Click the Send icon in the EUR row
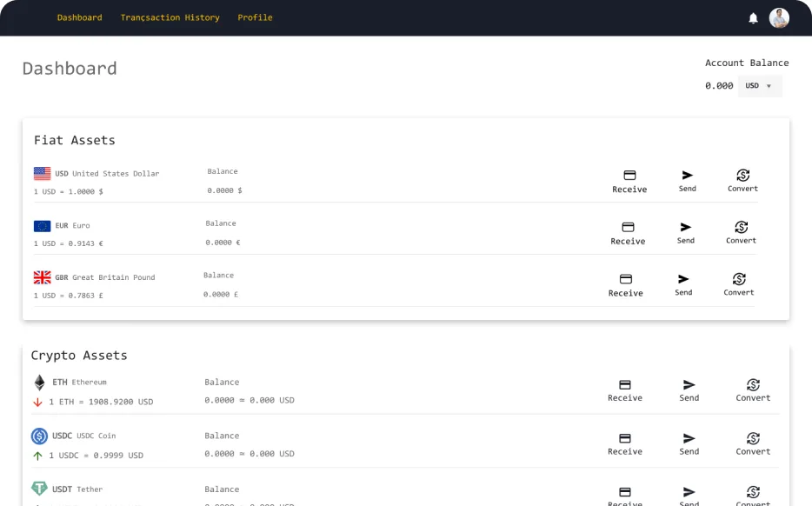 point(686,227)
